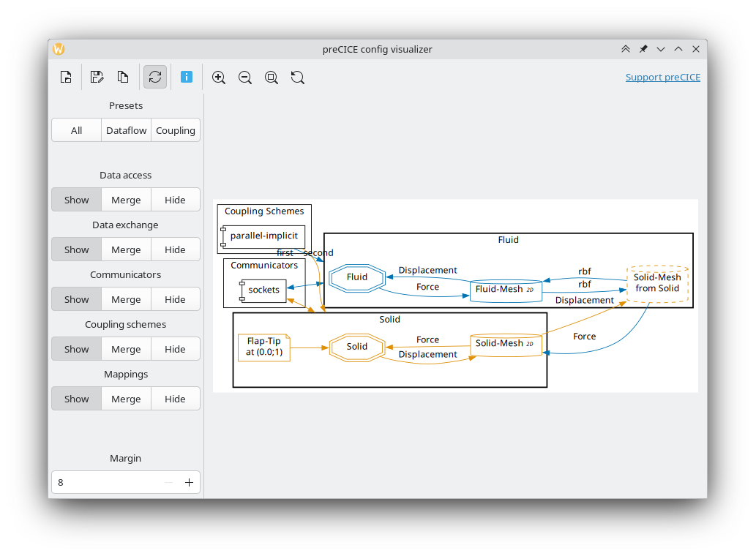This screenshot has height=556, width=756.
Task: Toggle Show for Data access
Action: (76, 199)
